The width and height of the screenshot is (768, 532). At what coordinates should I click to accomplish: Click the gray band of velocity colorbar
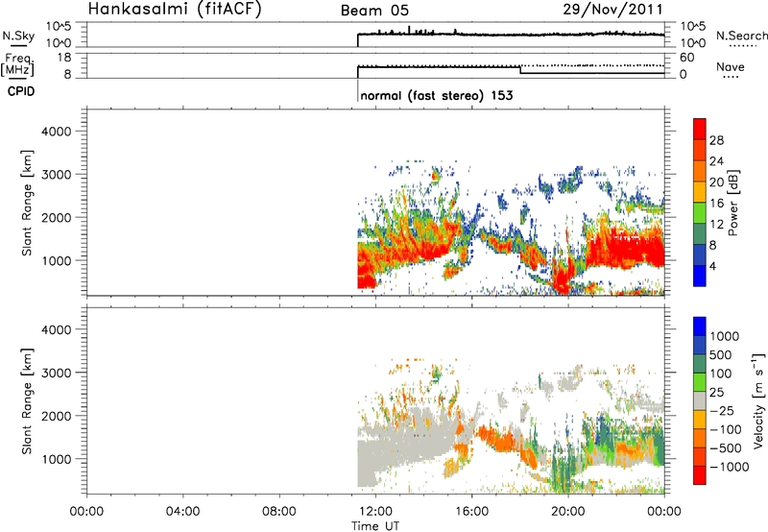point(700,400)
